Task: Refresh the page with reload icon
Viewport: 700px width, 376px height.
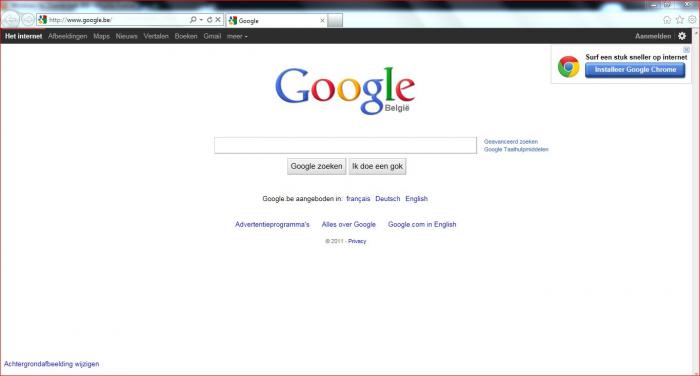Action: (209, 20)
